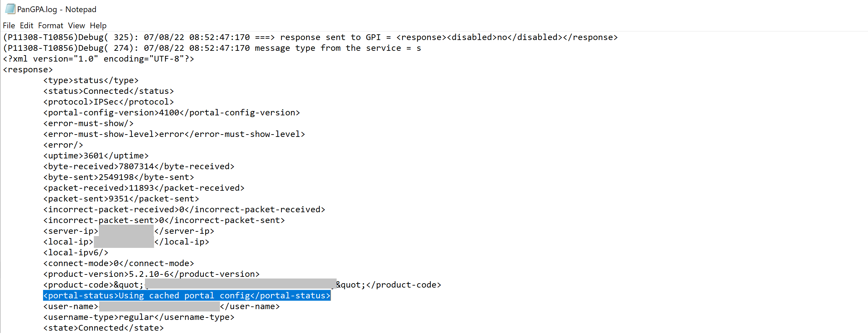Click the Notepad icon in the title bar
The image size is (868, 334).
point(10,9)
